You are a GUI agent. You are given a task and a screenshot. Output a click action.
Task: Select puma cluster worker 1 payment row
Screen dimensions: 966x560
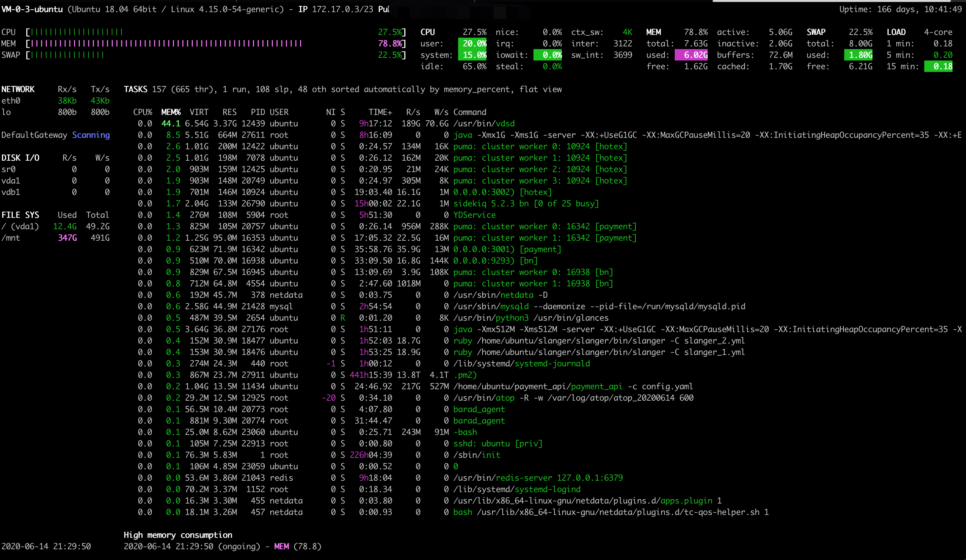point(387,238)
